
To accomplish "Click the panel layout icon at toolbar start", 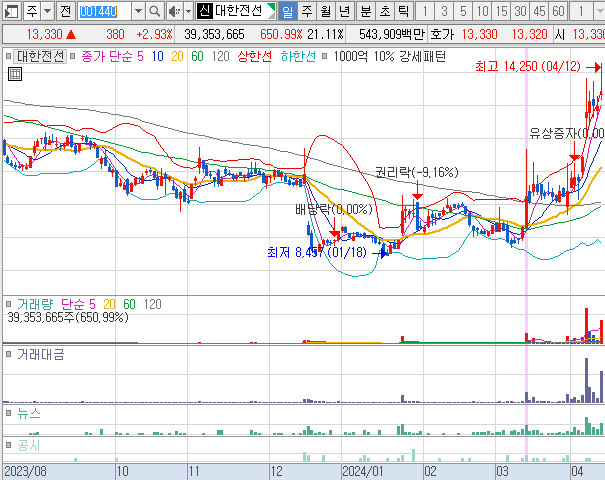I will [12, 11].
